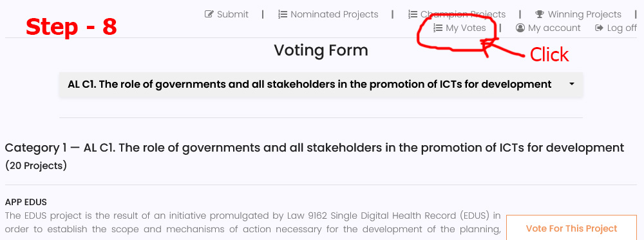The height and width of the screenshot is (240, 644).
Task: Open My account link
Action: 548,28
